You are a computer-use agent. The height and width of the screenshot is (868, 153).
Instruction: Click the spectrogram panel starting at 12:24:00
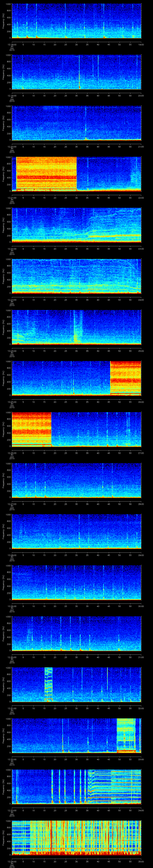pyautogui.click(x=76, y=327)
